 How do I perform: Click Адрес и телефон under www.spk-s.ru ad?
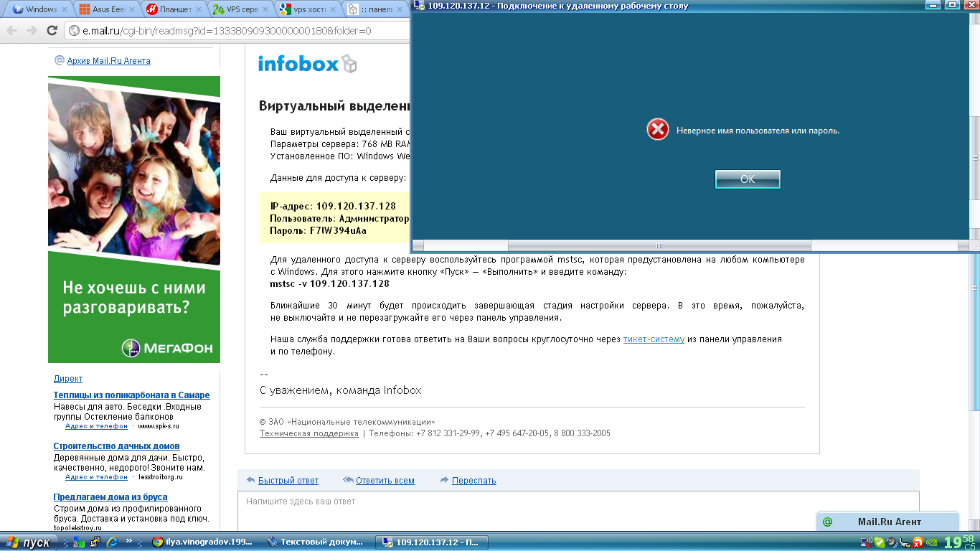coord(96,426)
